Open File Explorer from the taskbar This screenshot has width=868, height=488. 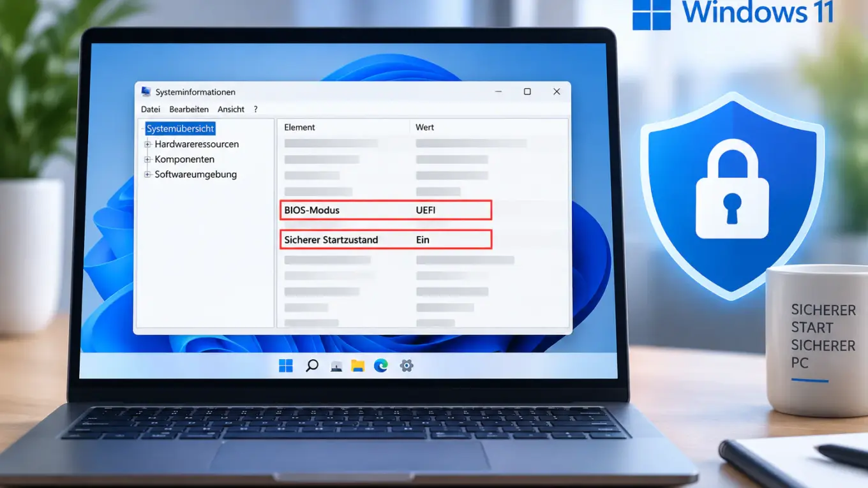(357, 366)
